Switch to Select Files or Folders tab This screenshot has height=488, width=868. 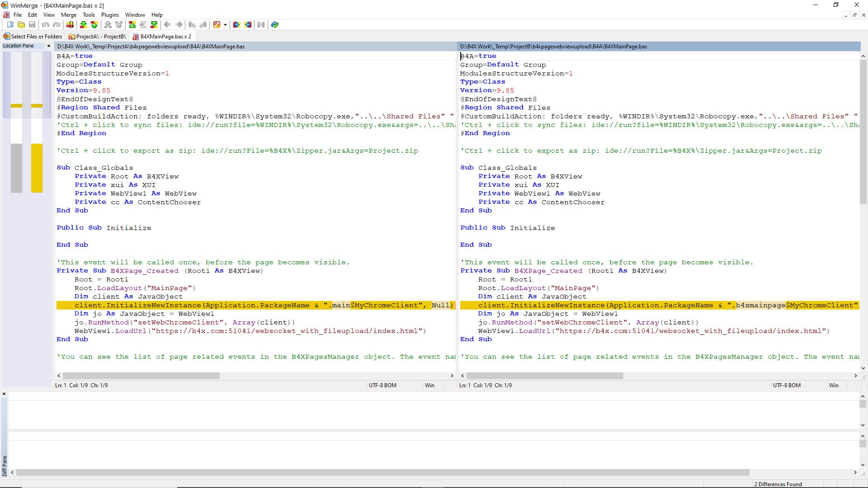click(x=33, y=37)
